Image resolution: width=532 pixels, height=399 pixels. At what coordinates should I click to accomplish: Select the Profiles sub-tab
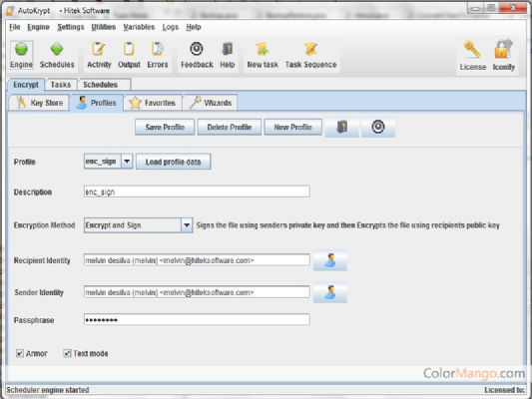click(97, 103)
